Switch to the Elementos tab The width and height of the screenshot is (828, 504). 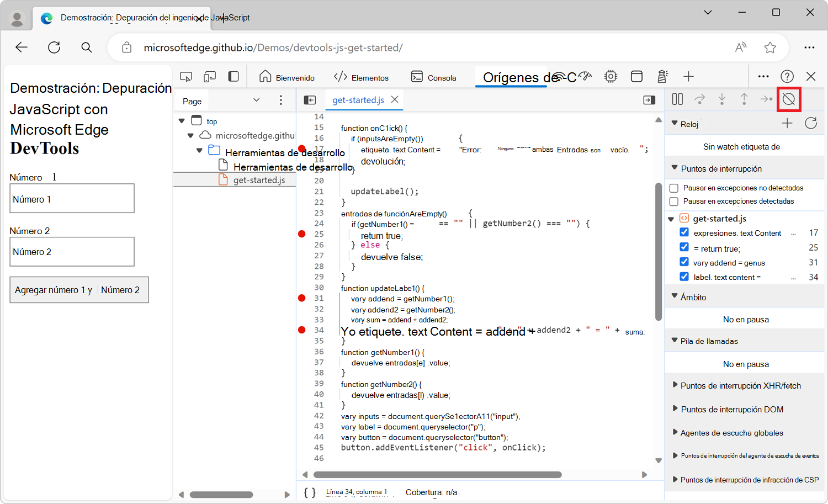tap(362, 77)
